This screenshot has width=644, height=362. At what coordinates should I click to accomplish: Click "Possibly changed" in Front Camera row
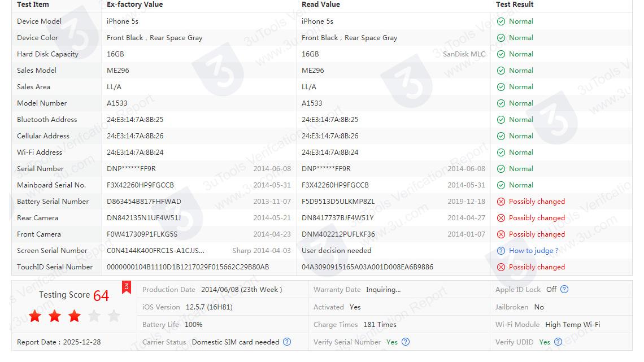click(x=537, y=234)
